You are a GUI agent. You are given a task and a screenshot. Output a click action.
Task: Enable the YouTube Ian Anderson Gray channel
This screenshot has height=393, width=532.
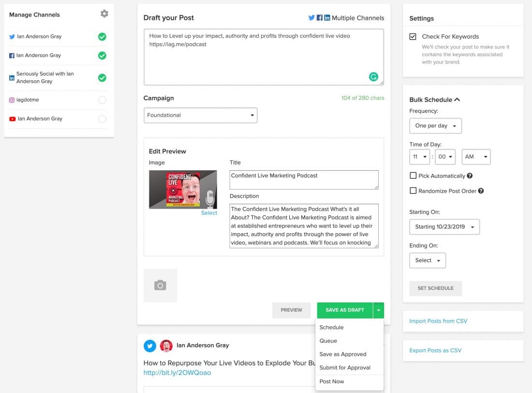click(x=102, y=119)
